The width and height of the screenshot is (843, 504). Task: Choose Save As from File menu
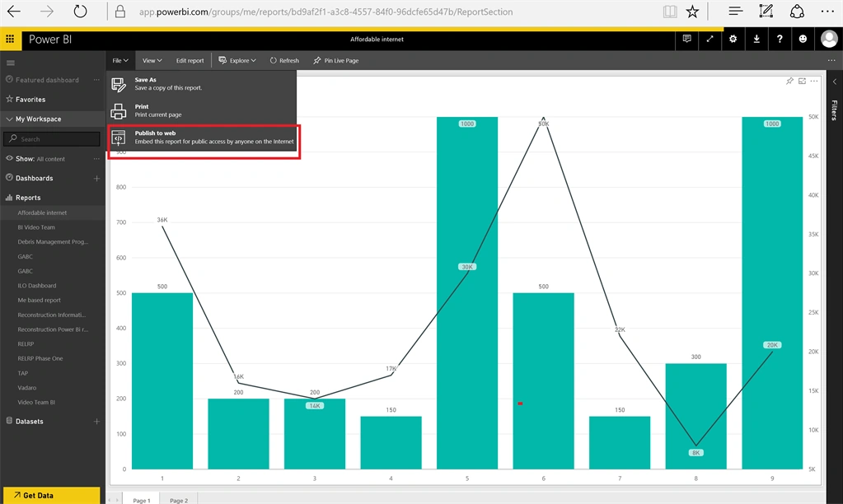(x=202, y=84)
